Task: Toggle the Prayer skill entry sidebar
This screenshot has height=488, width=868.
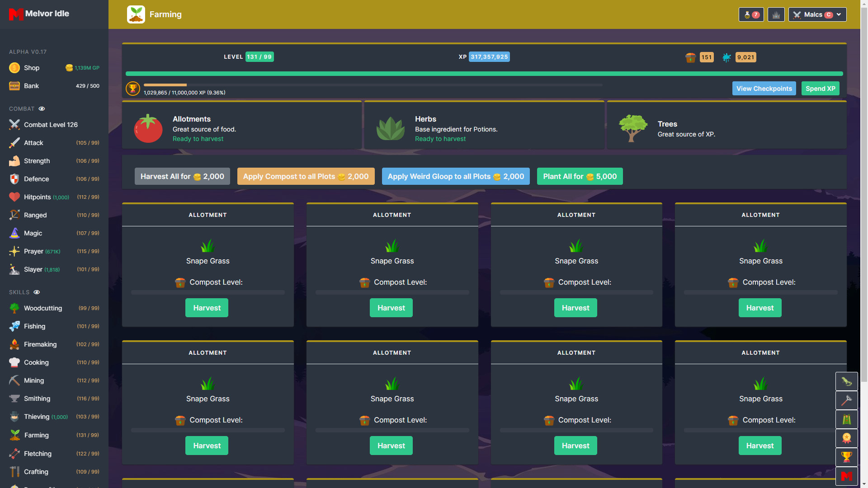Action: [53, 251]
